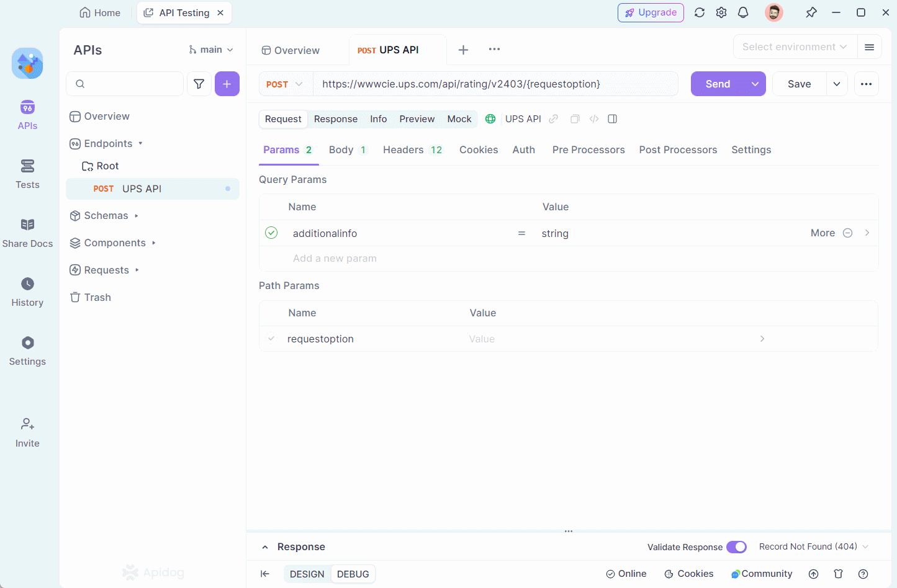
Task: Click the refresh sync icon
Action: 700,12
